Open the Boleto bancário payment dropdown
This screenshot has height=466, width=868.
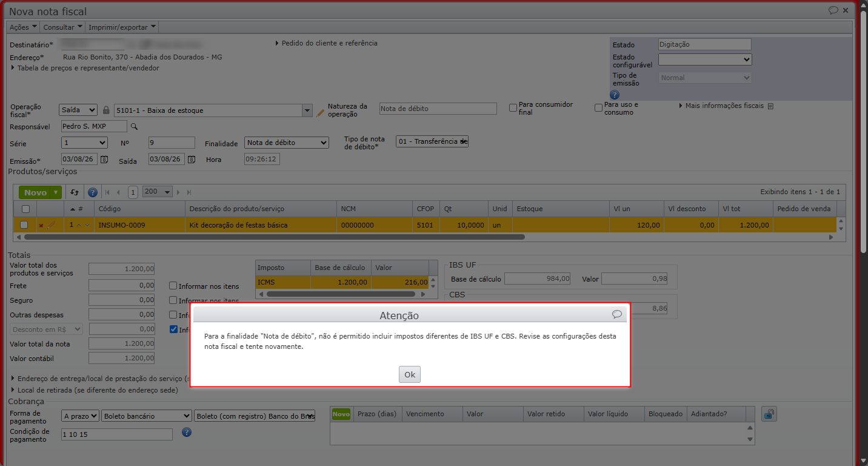pos(147,416)
